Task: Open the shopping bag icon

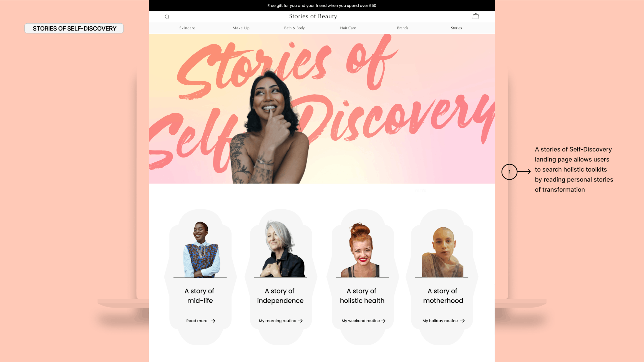Action: [476, 16]
